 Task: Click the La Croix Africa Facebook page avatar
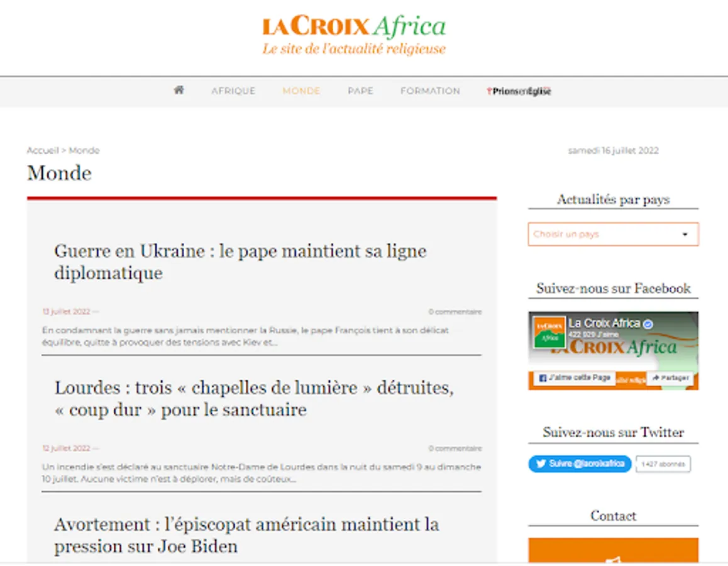click(549, 332)
